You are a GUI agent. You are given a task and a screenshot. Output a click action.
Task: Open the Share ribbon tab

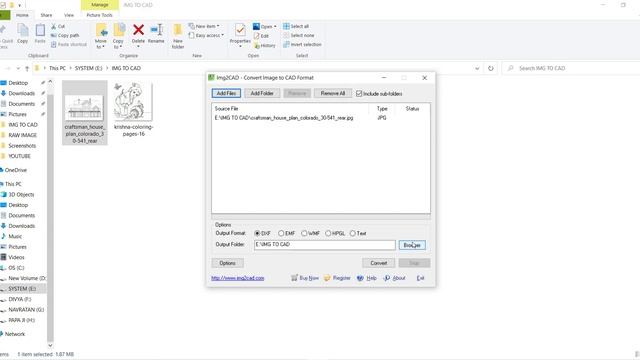[46, 15]
